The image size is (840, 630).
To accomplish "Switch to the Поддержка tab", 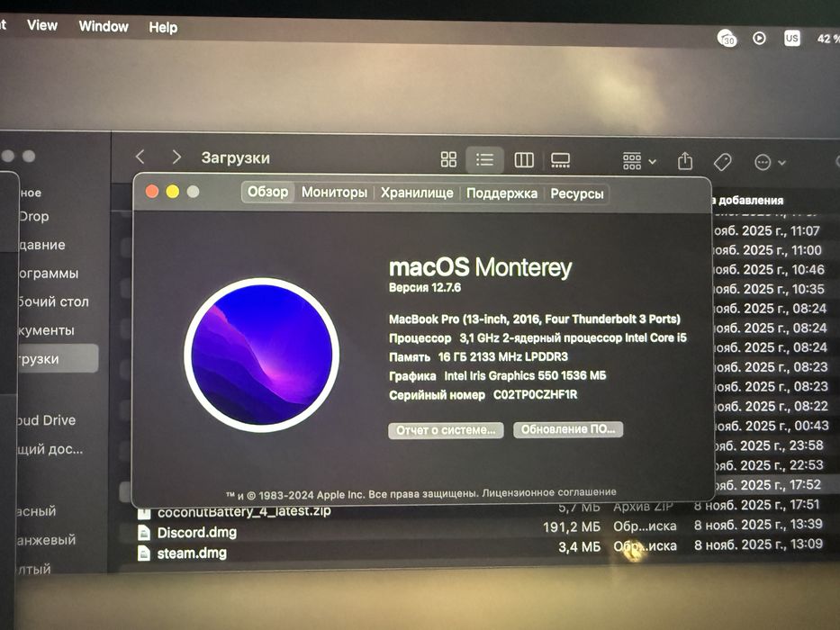I will 502,193.
